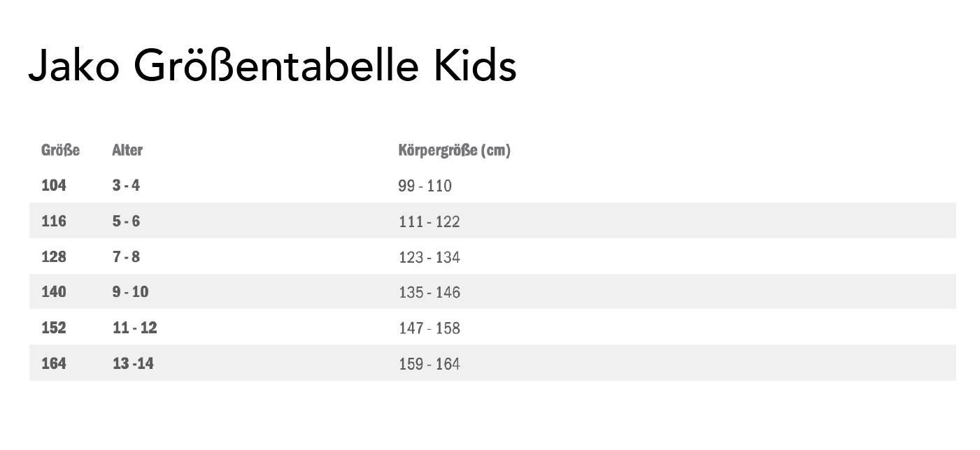980x450 pixels.
Task: Click body height value 147 - 158
Action: (x=429, y=328)
